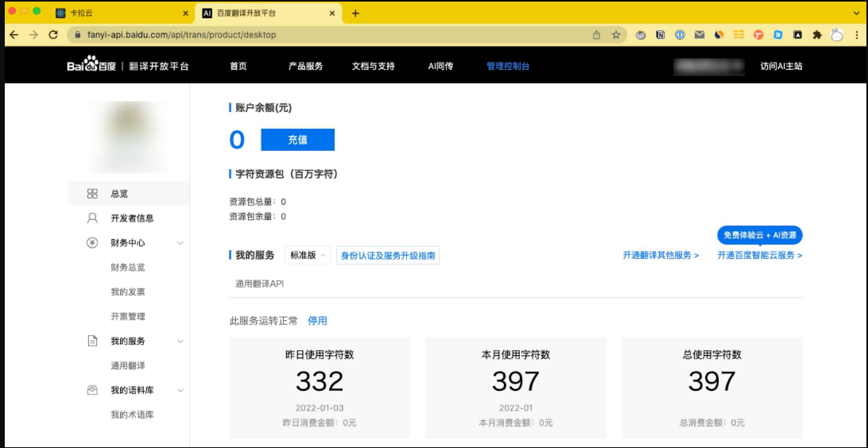Click the profile avatar in browser toolbar
The width and height of the screenshot is (868, 448).
(837, 35)
